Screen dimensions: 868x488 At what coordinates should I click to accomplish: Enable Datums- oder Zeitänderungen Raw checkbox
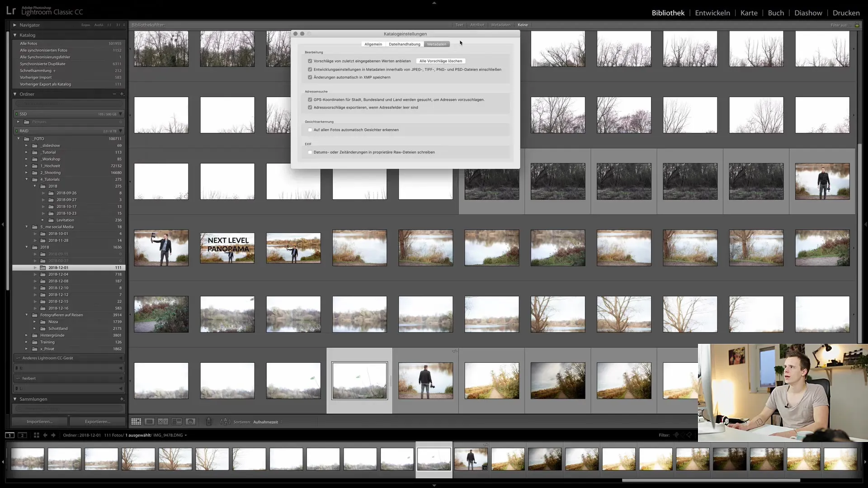point(310,152)
